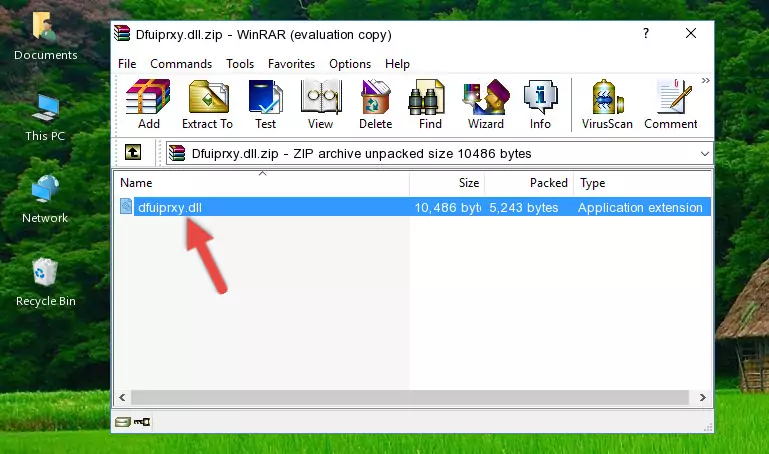Click the horizontal scrollbar track
This screenshot has width=769, height=454.
[x=410, y=397]
